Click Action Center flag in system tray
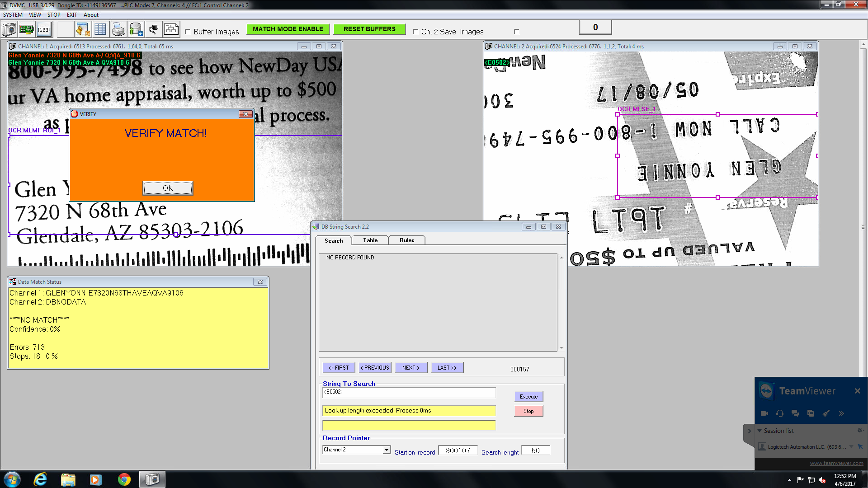 pyautogui.click(x=800, y=480)
